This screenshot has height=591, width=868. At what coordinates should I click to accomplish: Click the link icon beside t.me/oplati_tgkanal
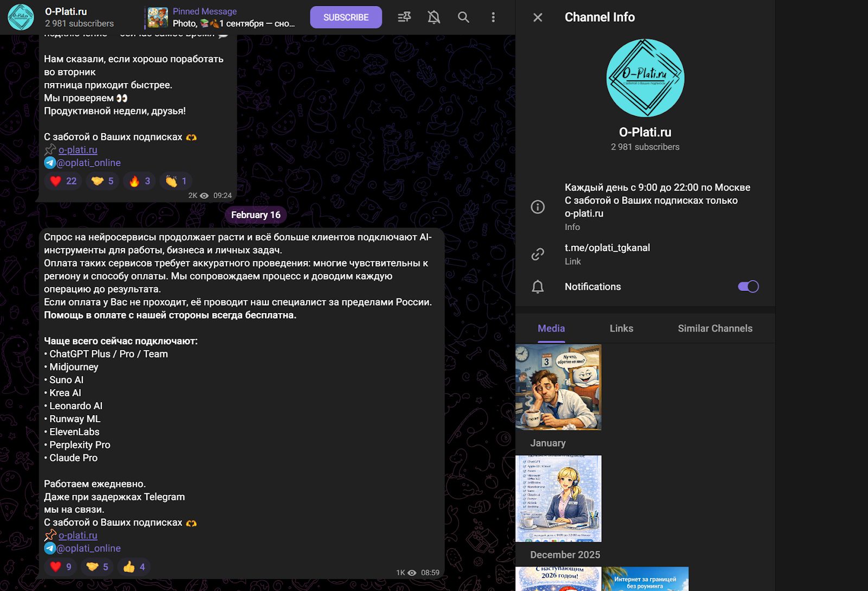point(538,254)
